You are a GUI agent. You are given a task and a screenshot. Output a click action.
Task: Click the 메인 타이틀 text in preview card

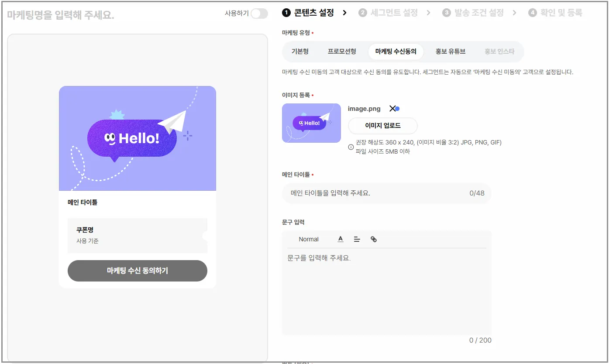83,203
